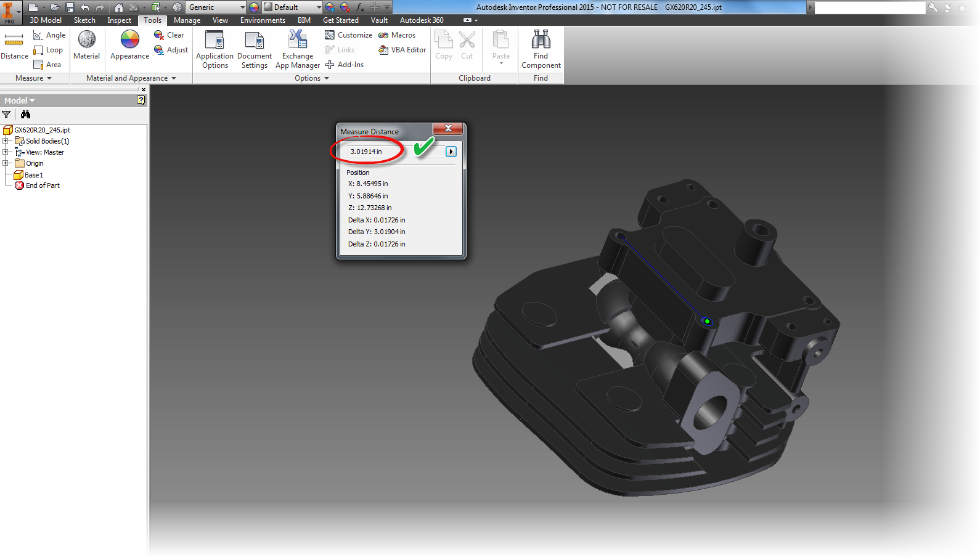Select the Loop measure tool
This screenshot has height=557, width=980.
tap(48, 50)
